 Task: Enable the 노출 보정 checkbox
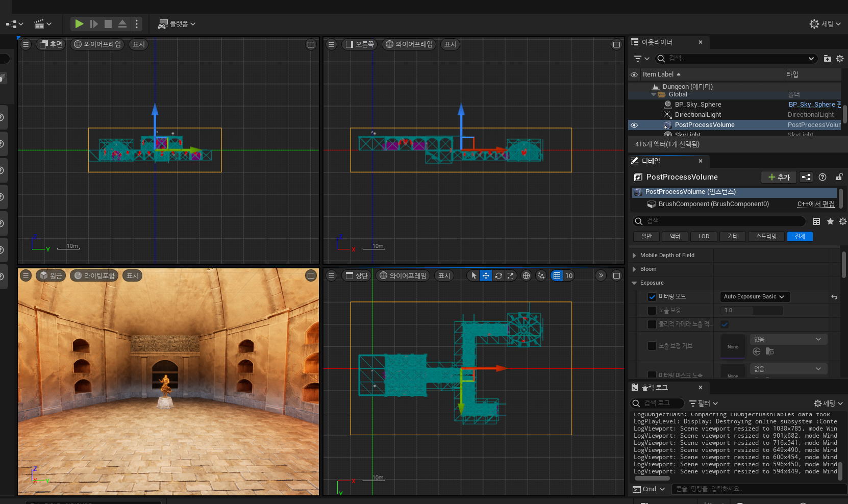click(652, 311)
